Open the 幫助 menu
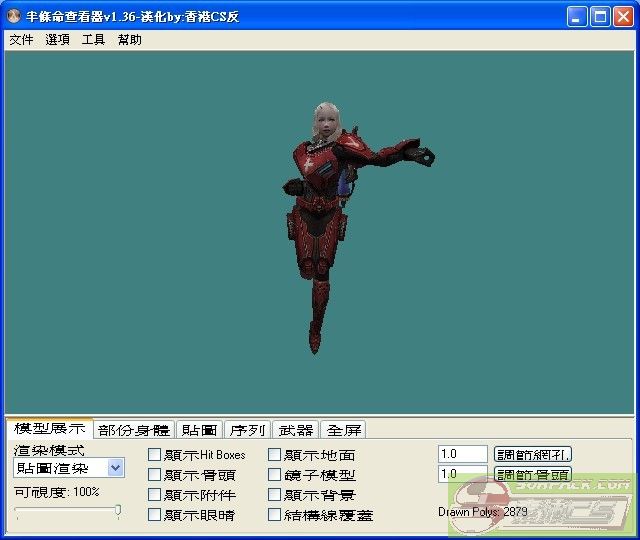This screenshot has height=540, width=640. [x=129, y=40]
